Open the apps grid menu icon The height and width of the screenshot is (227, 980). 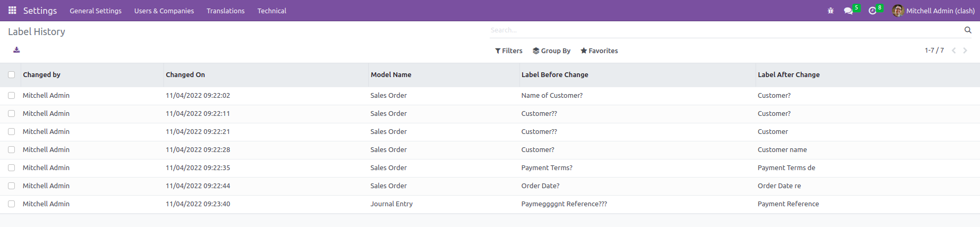point(12,11)
